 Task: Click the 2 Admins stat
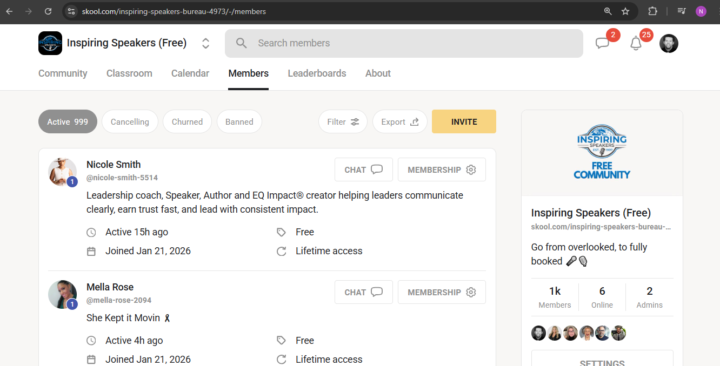tap(649, 297)
